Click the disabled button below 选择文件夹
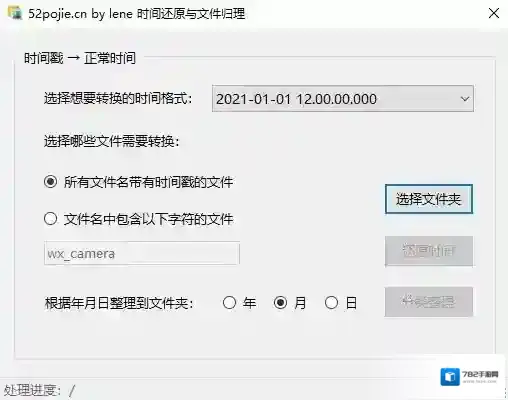Screen dimensions: 508x400 click(429, 251)
